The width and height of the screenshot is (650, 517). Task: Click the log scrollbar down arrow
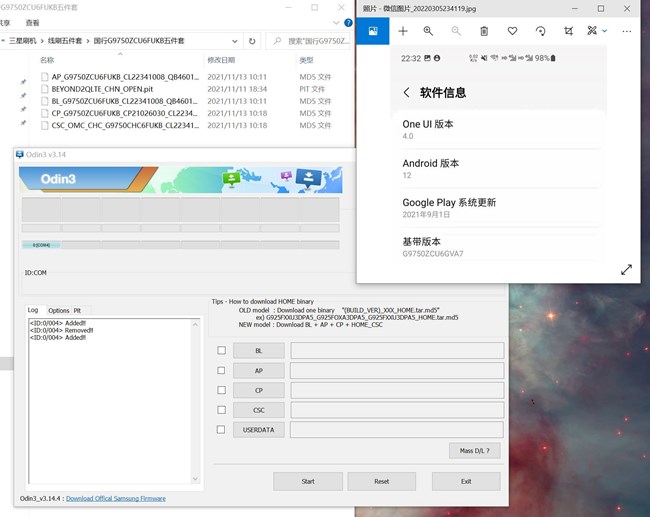[195, 479]
